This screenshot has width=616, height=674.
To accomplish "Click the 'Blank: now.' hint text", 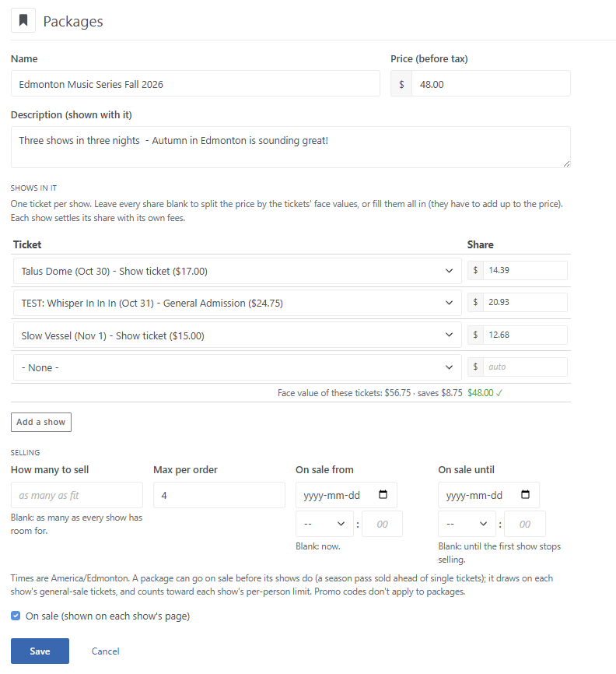I will tap(318, 546).
